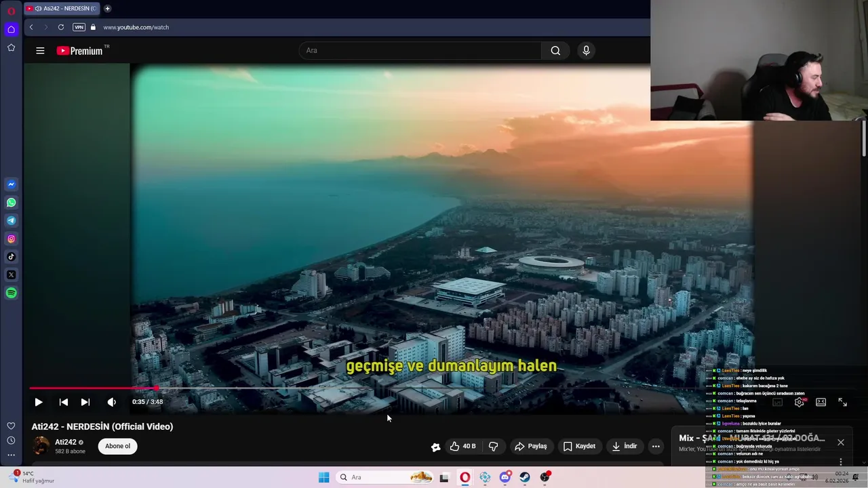
Task: Toggle subtitles captions button
Action: pyautogui.click(x=778, y=402)
